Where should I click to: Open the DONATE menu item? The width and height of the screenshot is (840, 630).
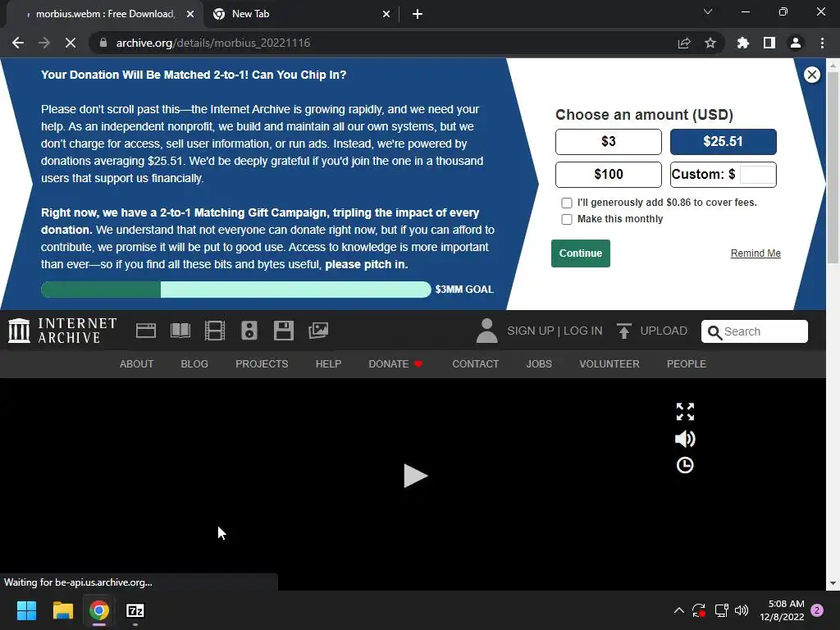[395, 363]
